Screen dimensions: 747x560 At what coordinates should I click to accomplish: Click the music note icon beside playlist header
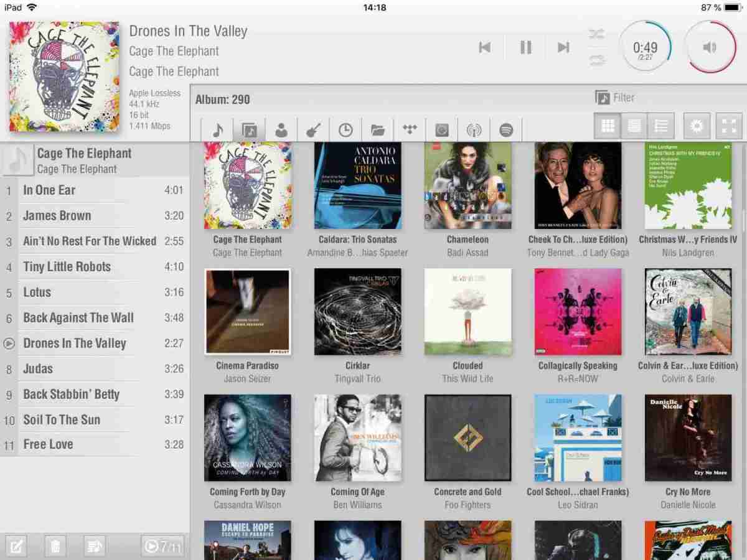coord(17,161)
